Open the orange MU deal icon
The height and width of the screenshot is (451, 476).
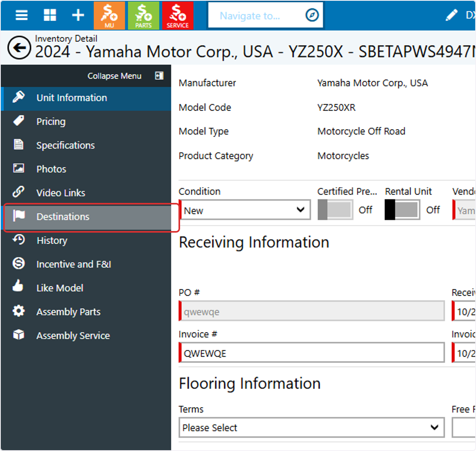pos(109,15)
